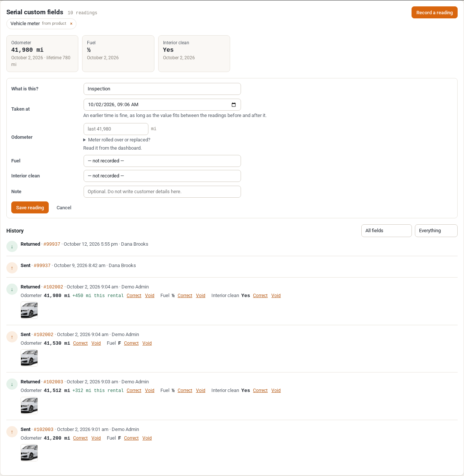This screenshot has height=476, width=464.
Task: Click the returned arrow icon for #99937
Action: click(12, 246)
